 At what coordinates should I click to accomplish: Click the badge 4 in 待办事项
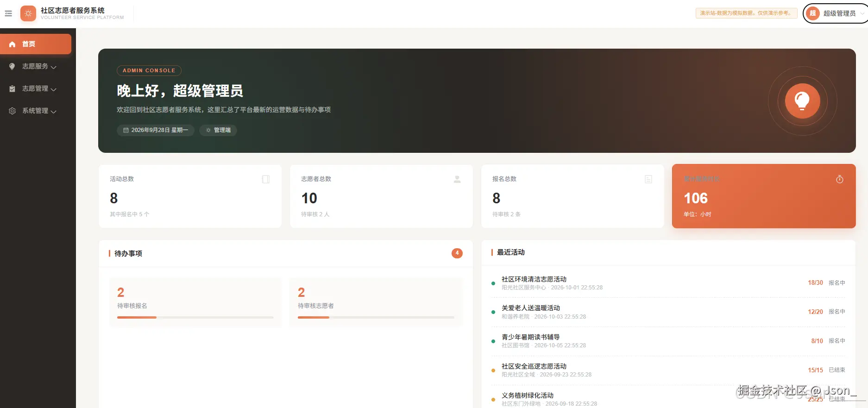pyautogui.click(x=457, y=253)
